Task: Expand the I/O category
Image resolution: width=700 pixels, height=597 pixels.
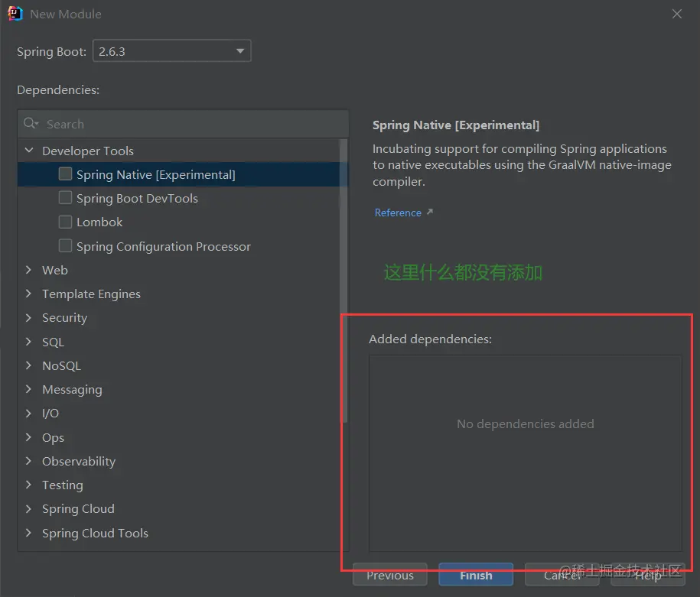Action: tap(28, 413)
